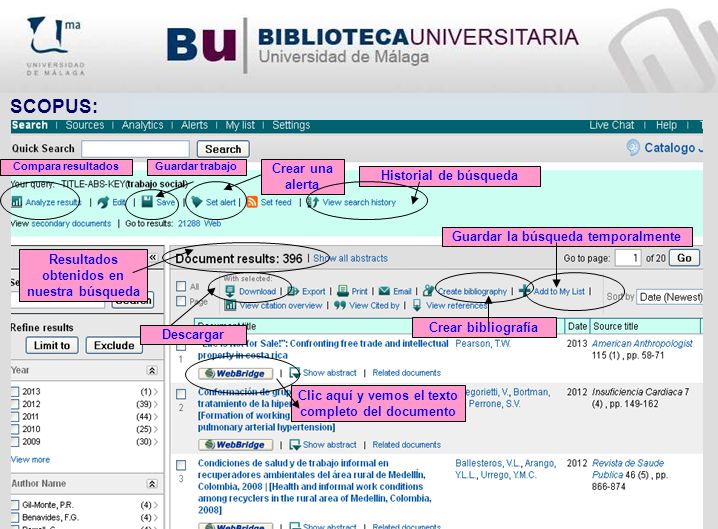Click the Create bibliography icon
718x529 pixels.
tap(429, 290)
